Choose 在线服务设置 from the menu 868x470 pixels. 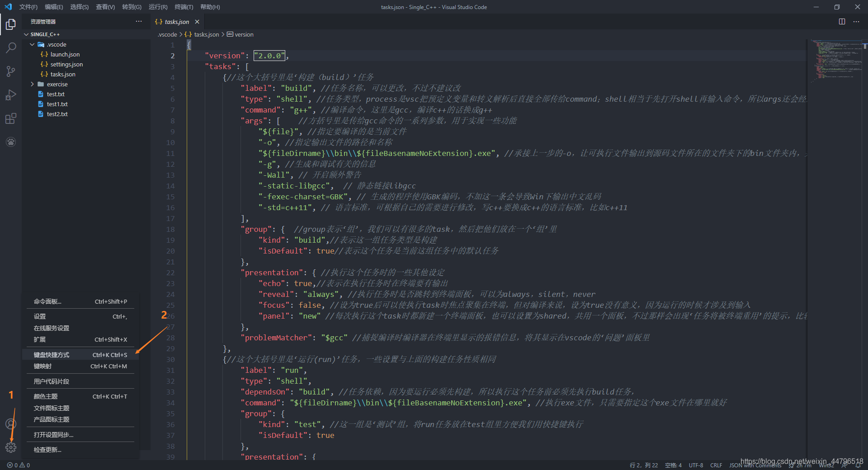click(80, 328)
